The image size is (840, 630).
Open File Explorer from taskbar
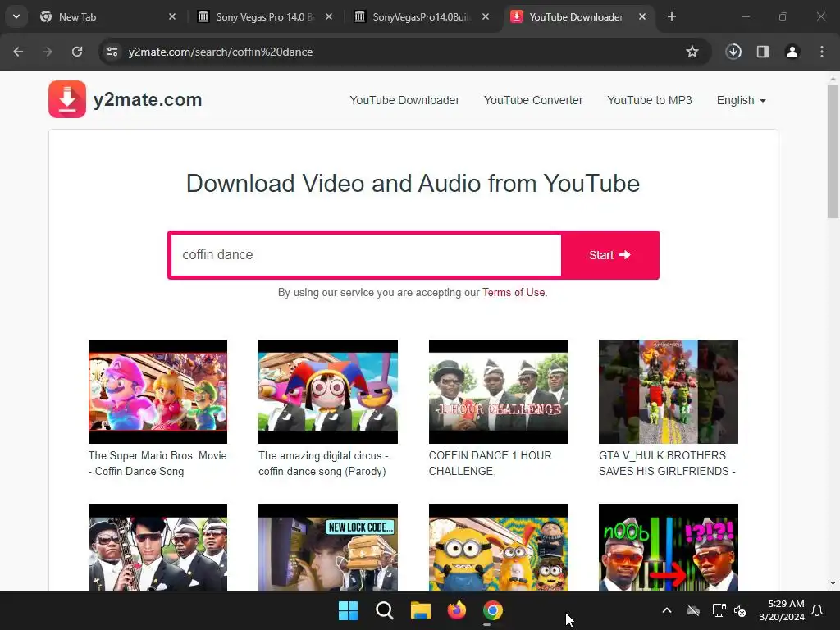pyautogui.click(x=421, y=610)
